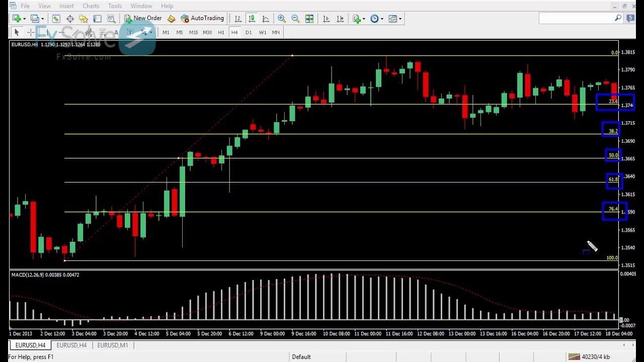The width and height of the screenshot is (644, 362).
Task: Switch to the M30 timeframe
Action: click(207, 32)
